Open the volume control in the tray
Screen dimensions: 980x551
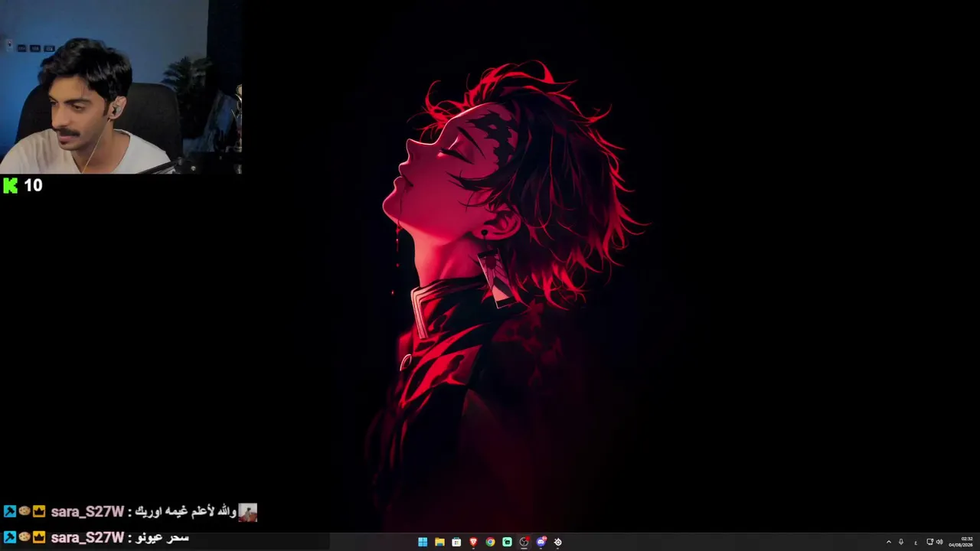[939, 542]
